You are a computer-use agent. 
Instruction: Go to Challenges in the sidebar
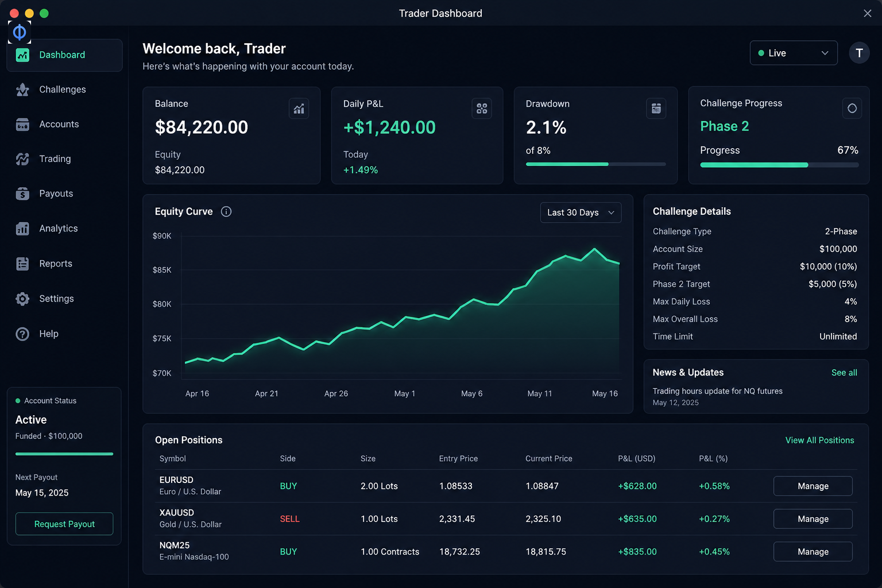tap(64, 90)
